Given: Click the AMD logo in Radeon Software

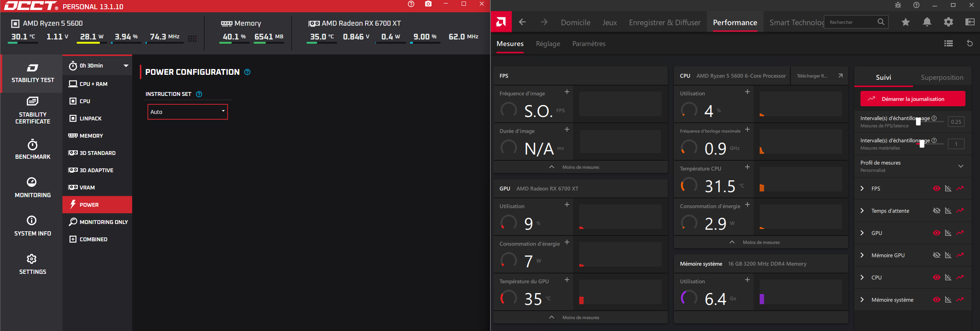Looking at the screenshot, I should click(501, 22).
